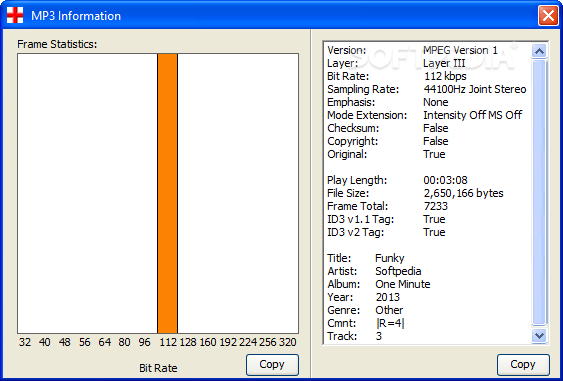The height and width of the screenshot is (381, 563).
Task: Click the 80 bit rate axis label
Action: 124,342
